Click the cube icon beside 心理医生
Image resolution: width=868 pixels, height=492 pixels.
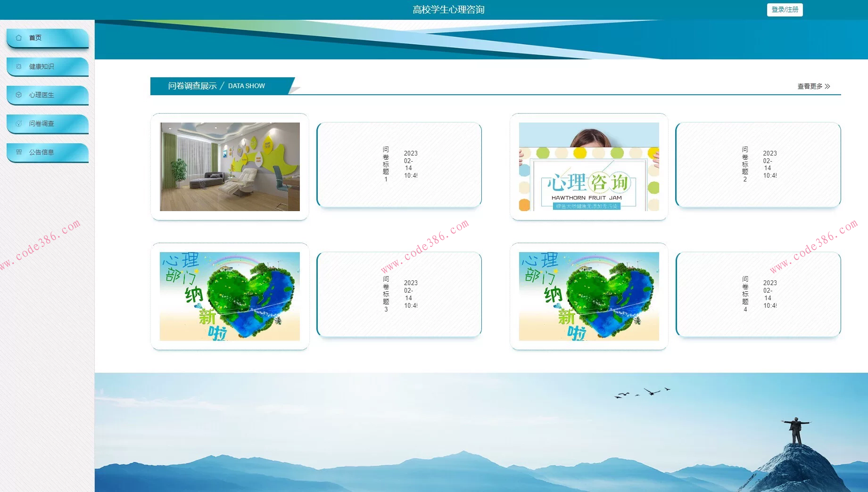point(19,95)
